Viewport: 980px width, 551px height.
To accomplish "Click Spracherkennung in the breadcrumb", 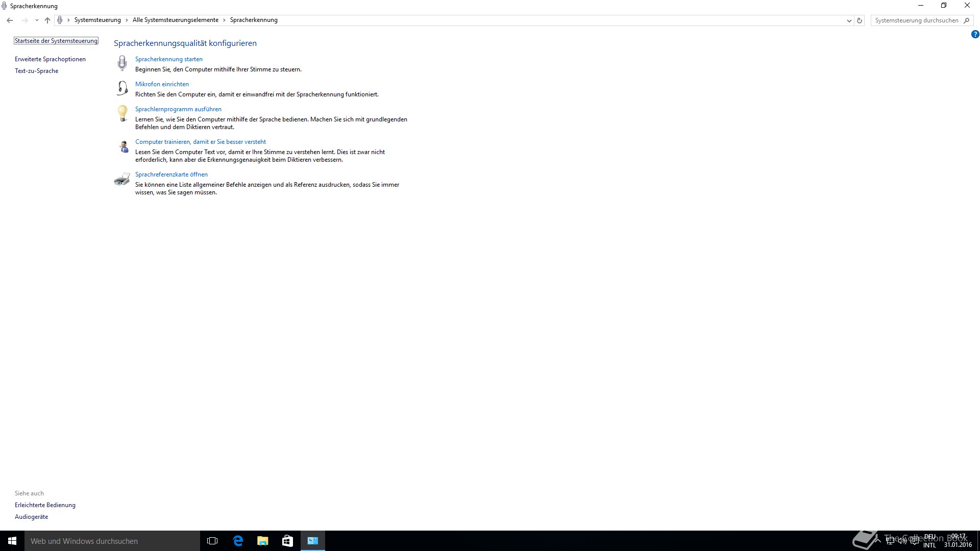I will tap(254, 20).
